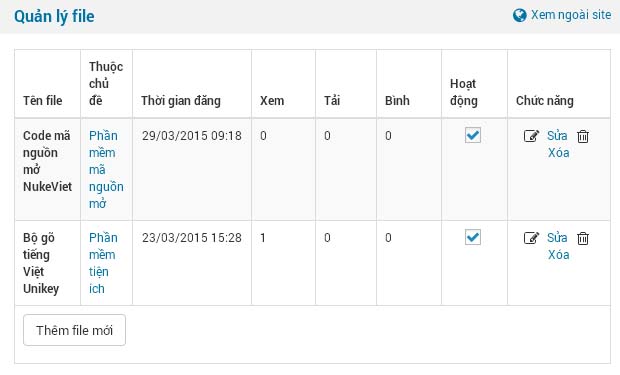
Task: Toggle Hoạt động checkbox for Unikey file
Action: (473, 237)
